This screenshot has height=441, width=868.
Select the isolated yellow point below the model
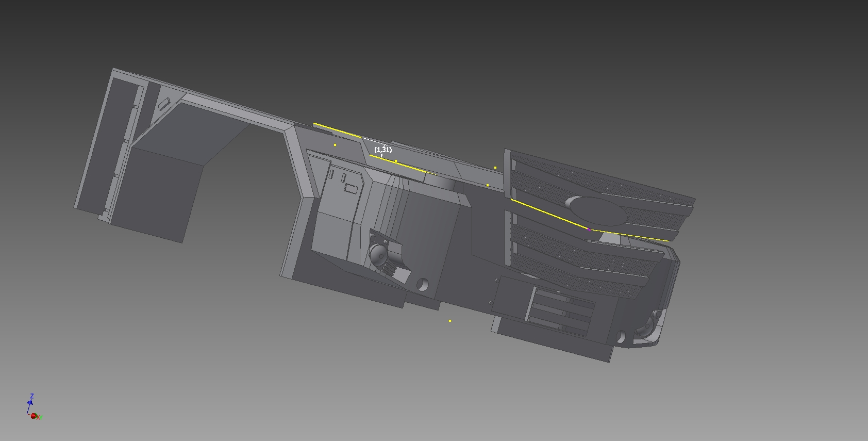coord(450,321)
